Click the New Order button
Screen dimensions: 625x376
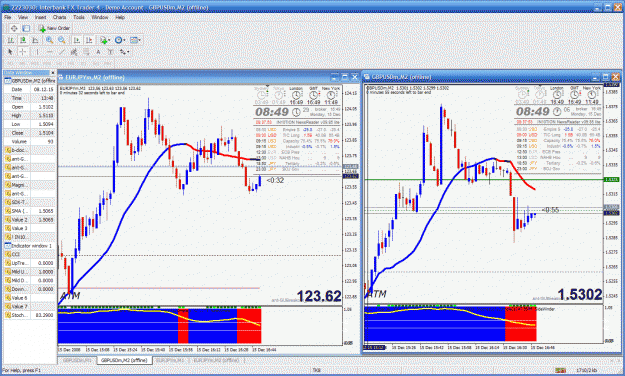[54, 28]
